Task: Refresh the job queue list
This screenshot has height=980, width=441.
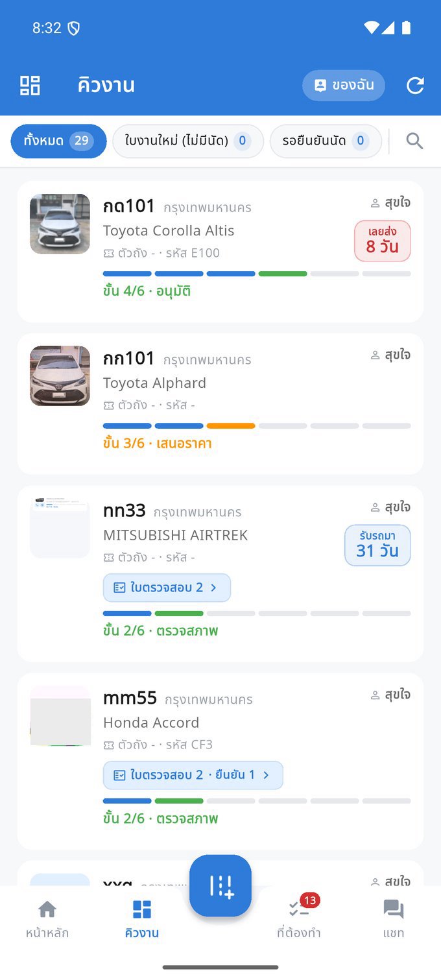Action: 415,86
